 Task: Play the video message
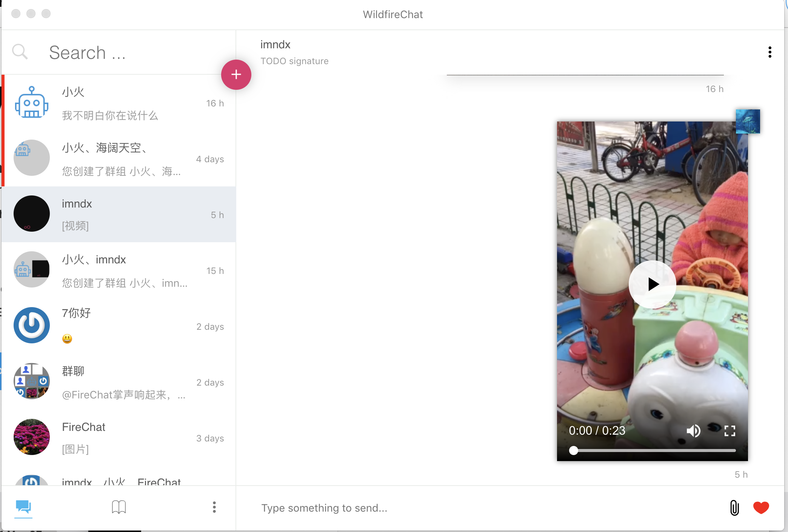coord(652,284)
